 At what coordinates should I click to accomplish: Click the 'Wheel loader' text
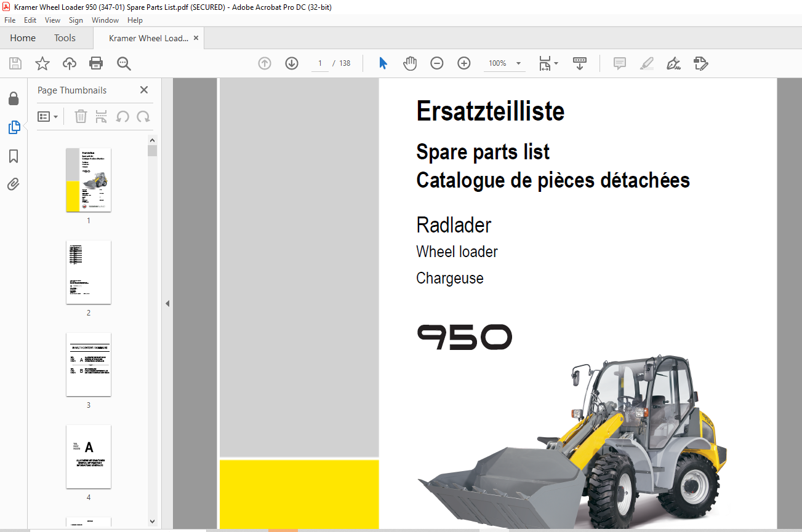coord(457,252)
